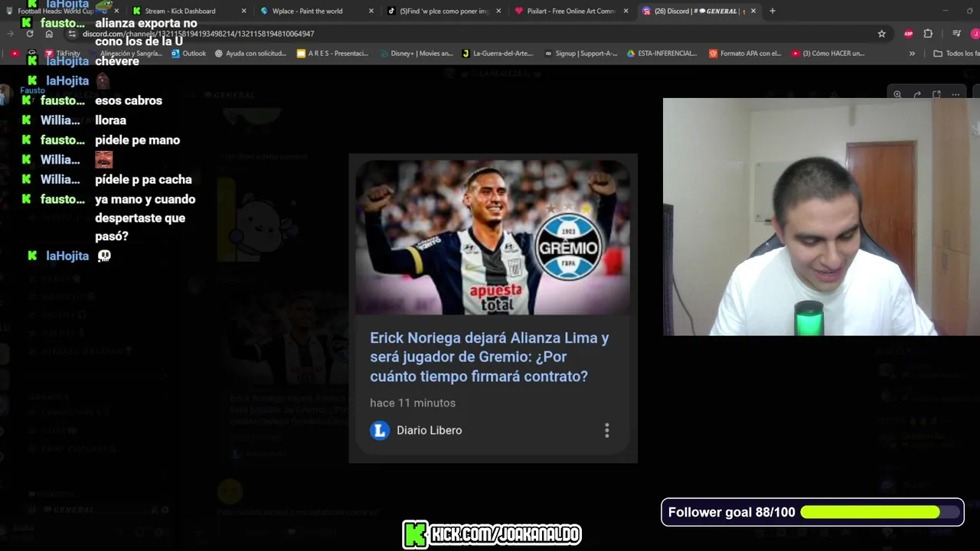Open a new browser tab
980x551 pixels.
pyautogui.click(x=773, y=11)
